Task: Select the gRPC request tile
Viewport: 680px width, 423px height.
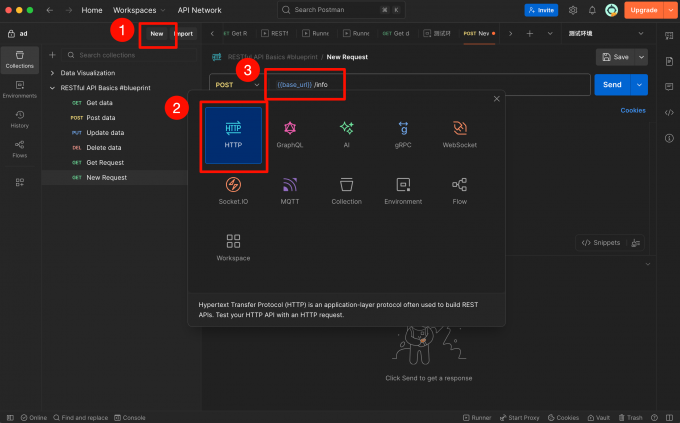Action: point(403,135)
